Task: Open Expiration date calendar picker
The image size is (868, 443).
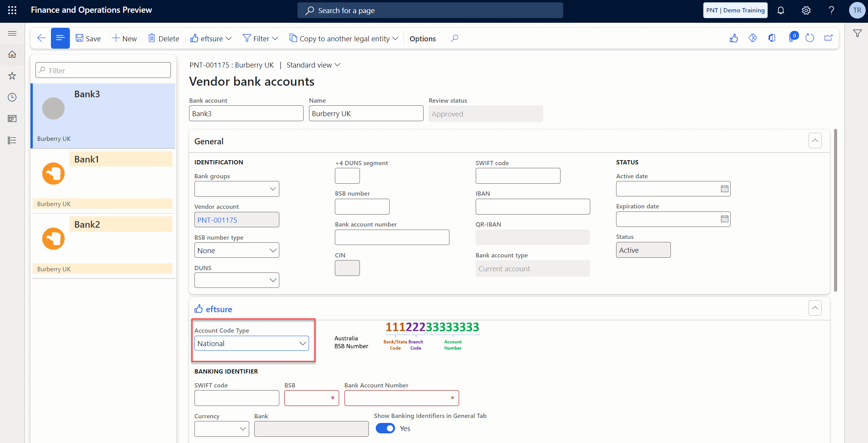Action: (x=724, y=219)
